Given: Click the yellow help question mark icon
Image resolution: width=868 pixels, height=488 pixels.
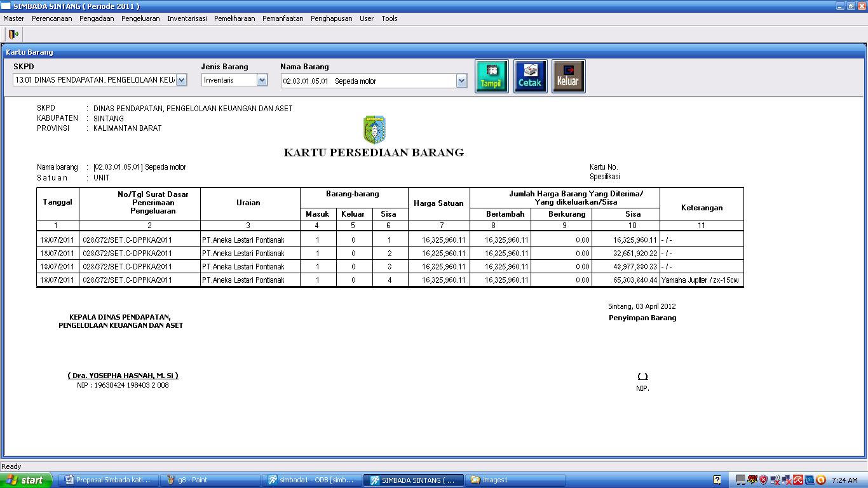Looking at the screenshot, I should (x=718, y=480).
